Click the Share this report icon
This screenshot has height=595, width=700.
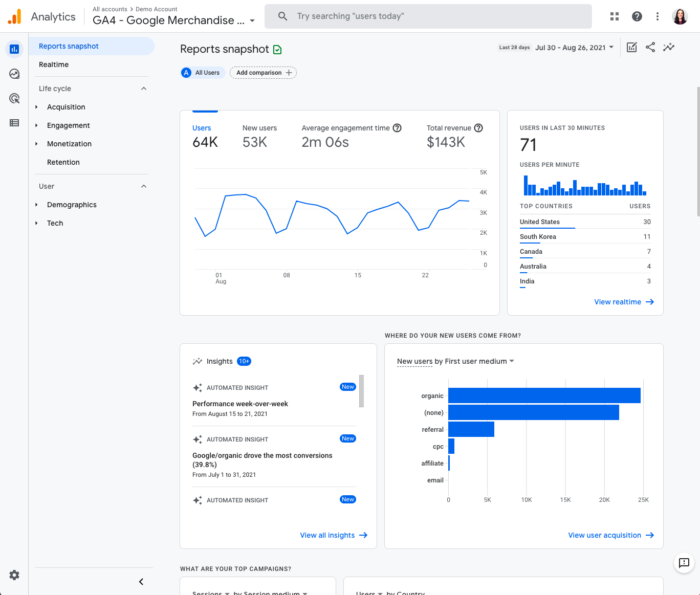pos(650,47)
